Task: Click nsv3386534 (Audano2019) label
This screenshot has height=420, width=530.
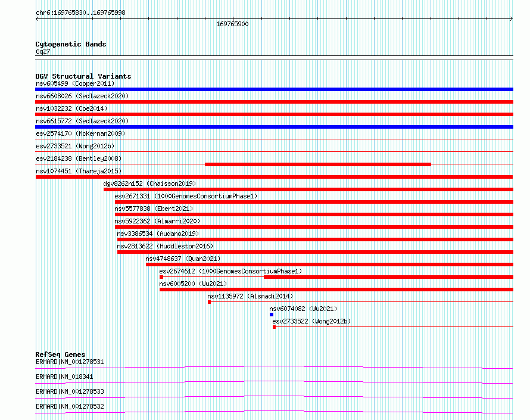Action: (x=158, y=234)
